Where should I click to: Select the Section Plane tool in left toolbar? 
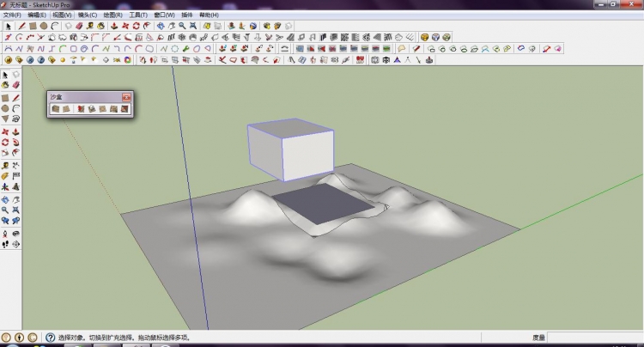coord(15,244)
